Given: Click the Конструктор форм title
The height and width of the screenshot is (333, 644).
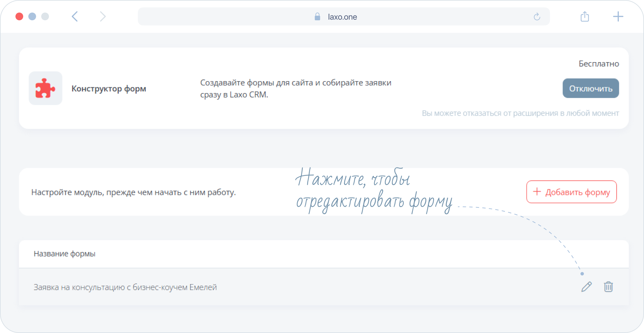Looking at the screenshot, I should (x=109, y=89).
